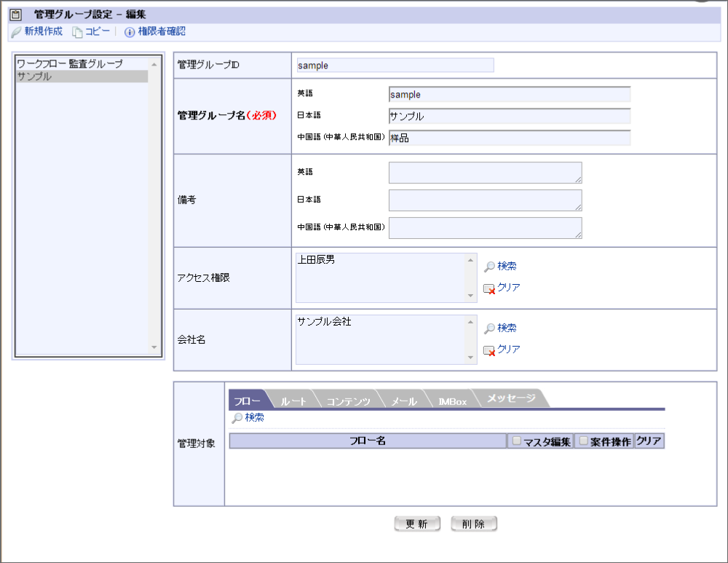Switch to the ルート tab
Viewport: 728px width, 563px height.
click(x=293, y=401)
